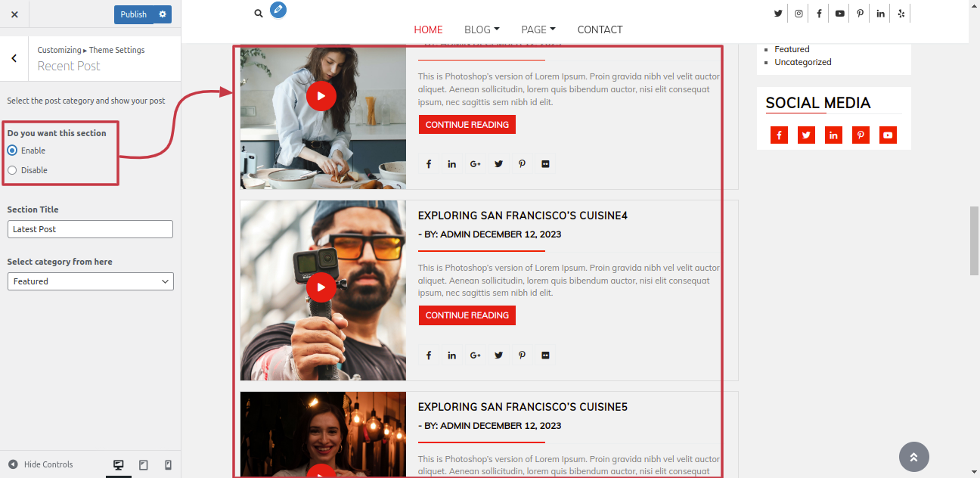Click the Publish button
This screenshot has height=478, width=980.
[134, 14]
